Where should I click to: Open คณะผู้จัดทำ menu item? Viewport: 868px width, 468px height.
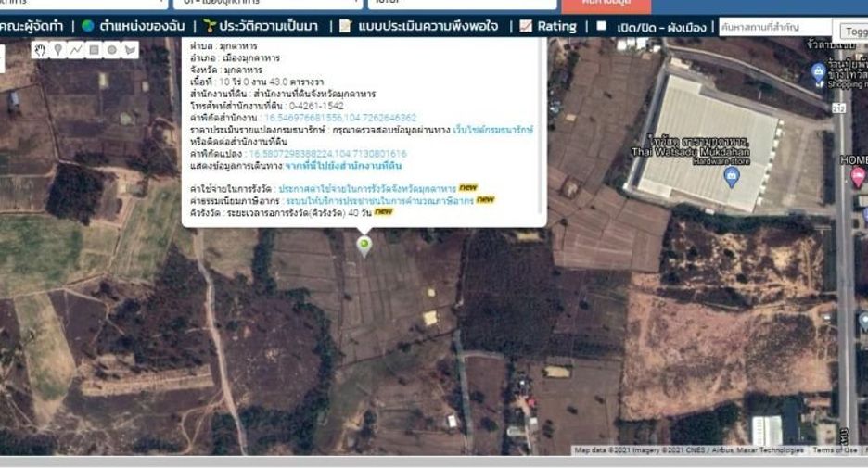pyautogui.click(x=32, y=26)
